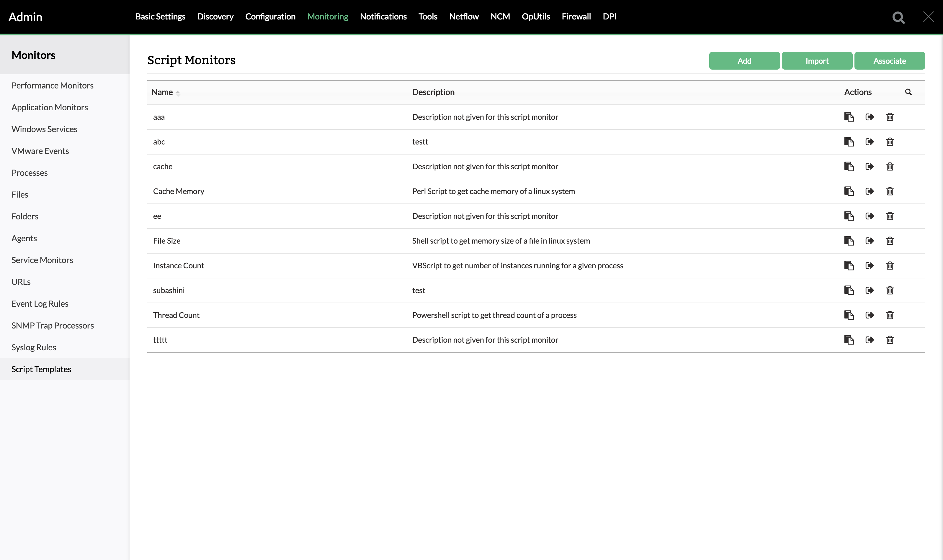Export the Instance Count script monitor

870,265
